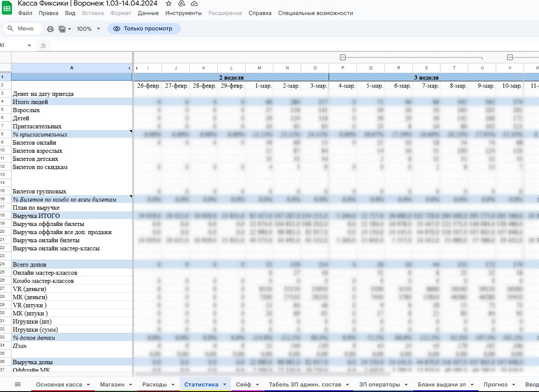Open the Специальные возможности menu
This screenshot has height=392, width=539.
point(315,13)
